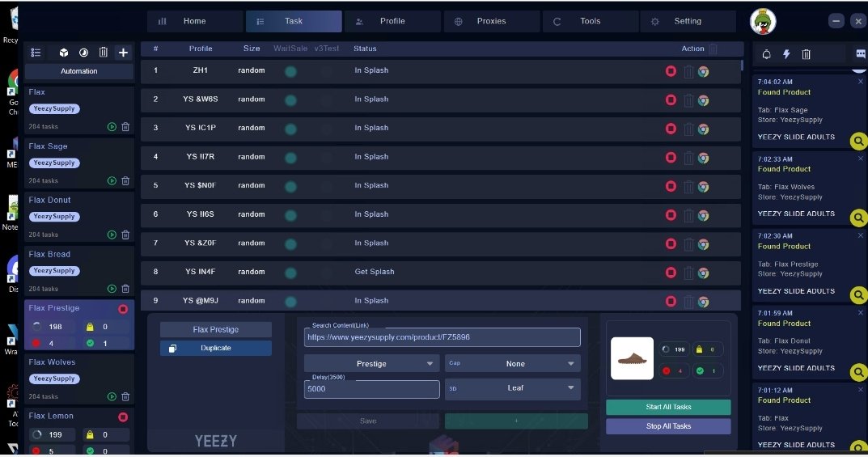The height and width of the screenshot is (457, 868).
Task: Stop task 8 YS IN4F
Action: [671, 273]
